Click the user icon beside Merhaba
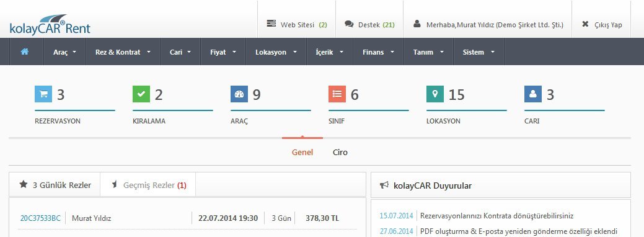This screenshot has height=237, width=644. (x=417, y=24)
